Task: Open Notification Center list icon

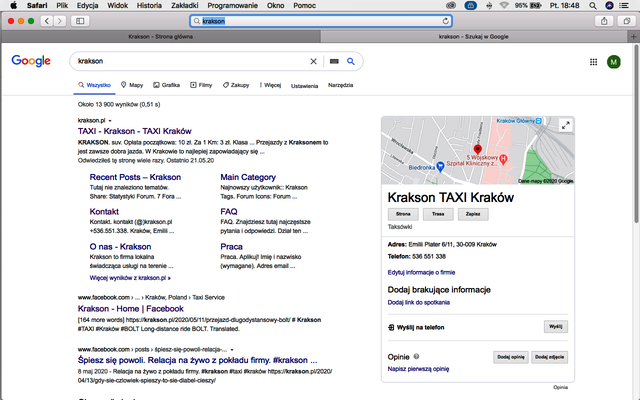Action: pyautogui.click(x=624, y=5)
